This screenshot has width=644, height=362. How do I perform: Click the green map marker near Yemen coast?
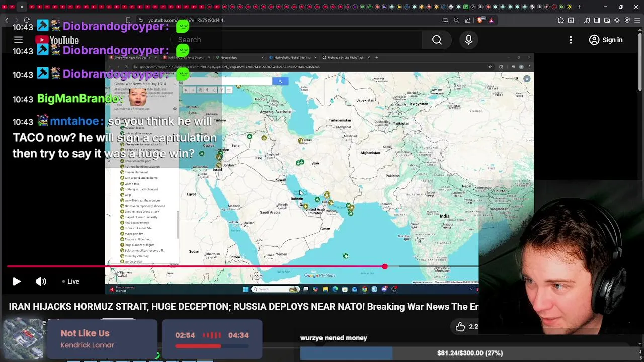pos(346,256)
